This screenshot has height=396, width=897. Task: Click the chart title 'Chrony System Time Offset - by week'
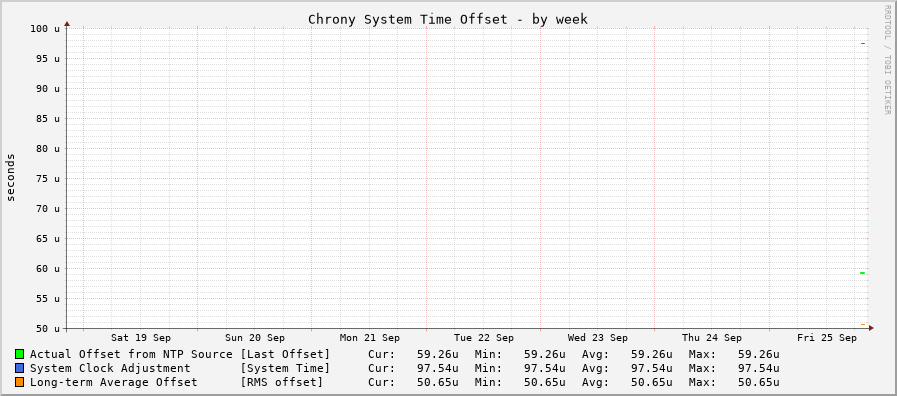(x=448, y=19)
